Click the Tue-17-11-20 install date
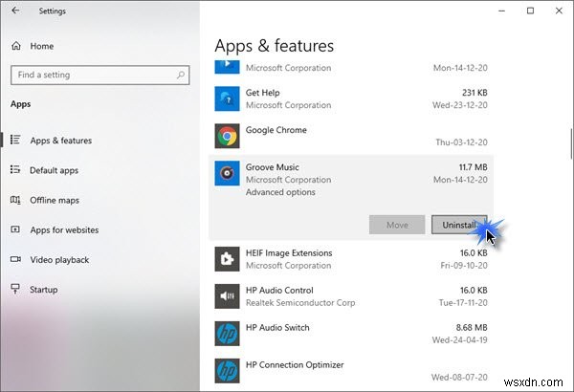The image size is (574, 392). click(463, 303)
